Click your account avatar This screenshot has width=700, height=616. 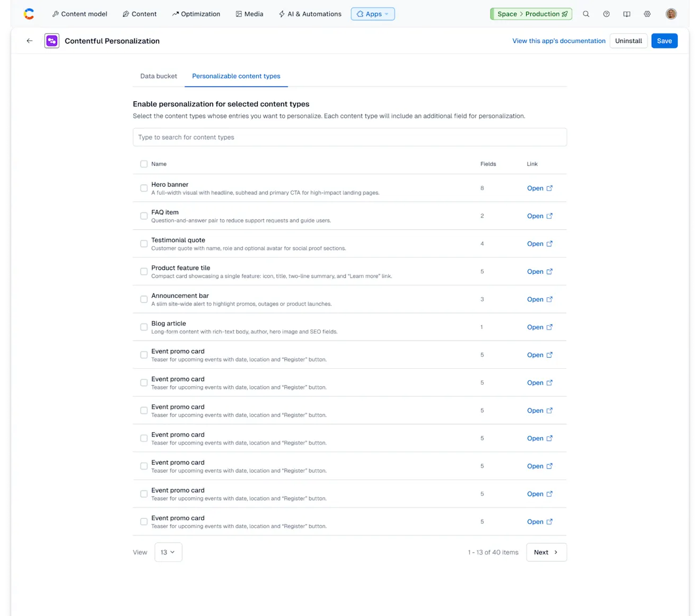[671, 14]
